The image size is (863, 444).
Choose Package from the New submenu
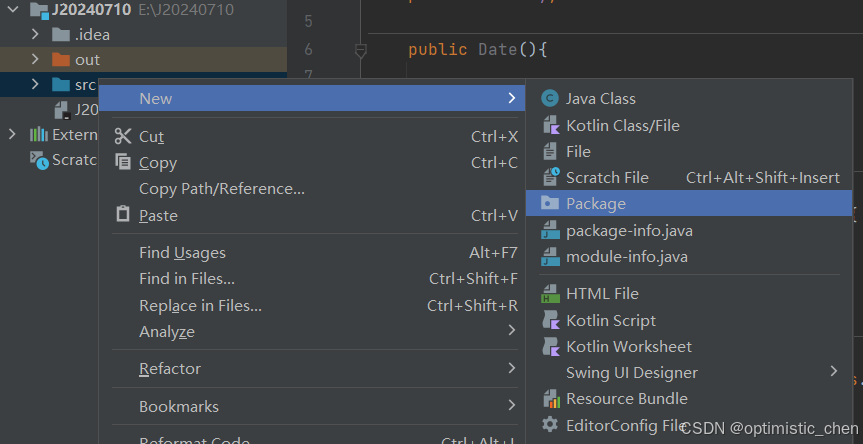coord(596,203)
